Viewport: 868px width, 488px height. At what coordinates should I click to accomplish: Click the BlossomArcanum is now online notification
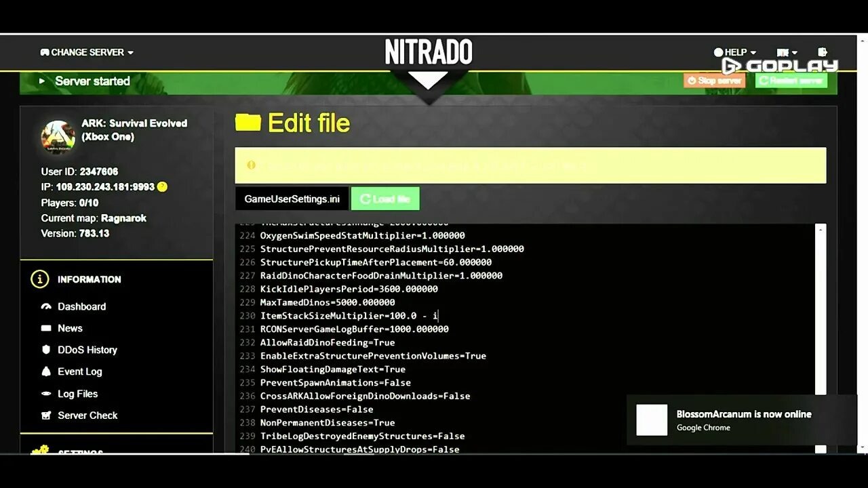pyautogui.click(x=741, y=420)
